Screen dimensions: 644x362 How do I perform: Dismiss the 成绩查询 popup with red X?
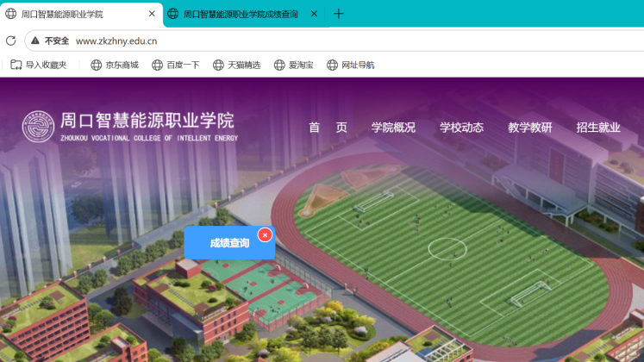265,235
